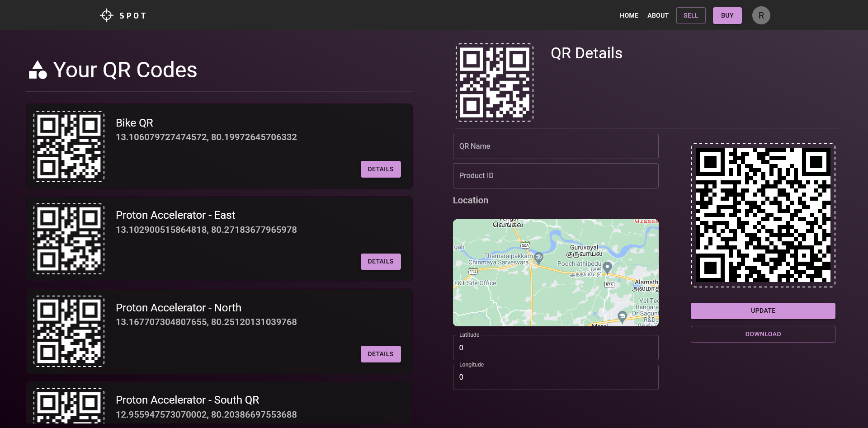Open DETAILS for Bike QR
The height and width of the screenshot is (428, 868).
(381, 169)
